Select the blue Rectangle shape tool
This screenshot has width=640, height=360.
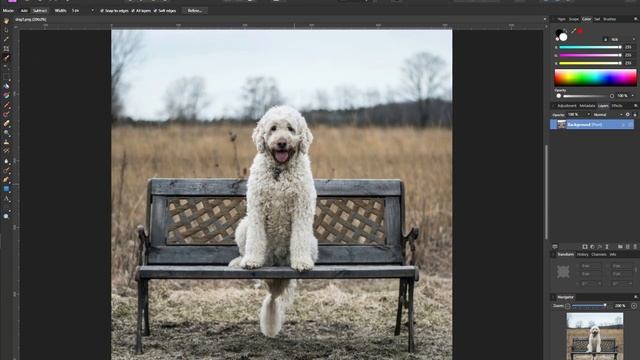point(6,189)
